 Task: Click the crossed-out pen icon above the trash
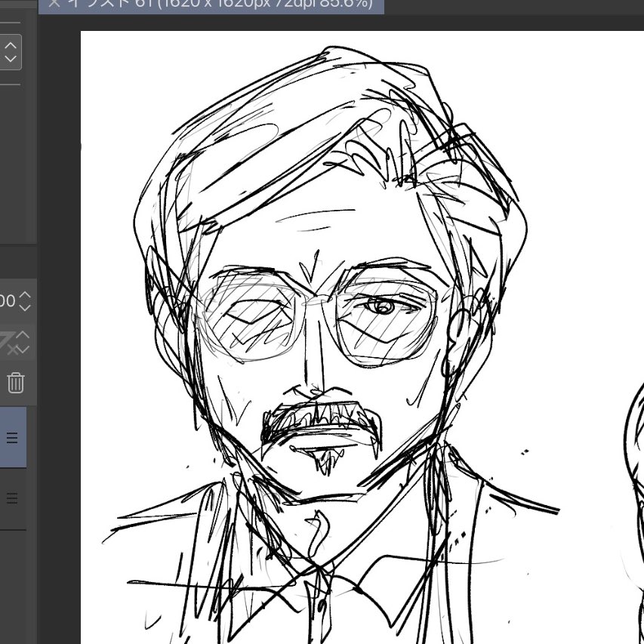click(x=9, y=342)
